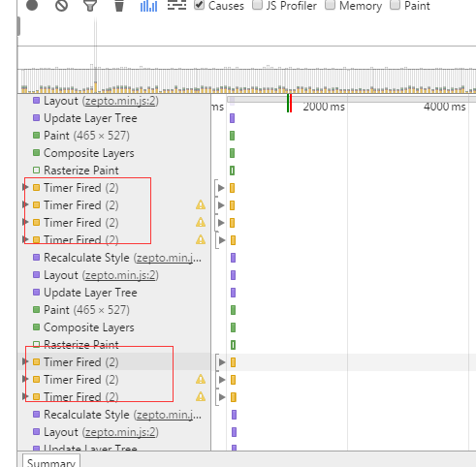
Task: Toggle the flame chart view icon
Action: tap(176, 5)
